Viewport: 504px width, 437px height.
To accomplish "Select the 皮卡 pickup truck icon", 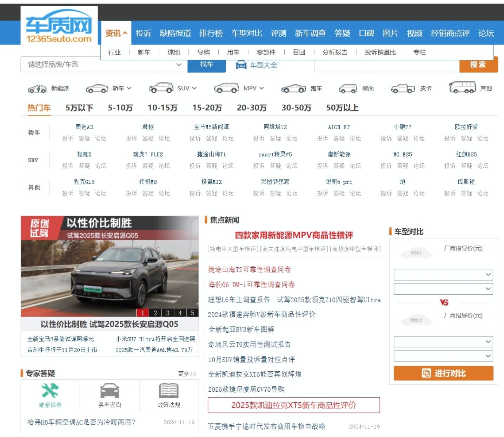I will coord(403,89).
